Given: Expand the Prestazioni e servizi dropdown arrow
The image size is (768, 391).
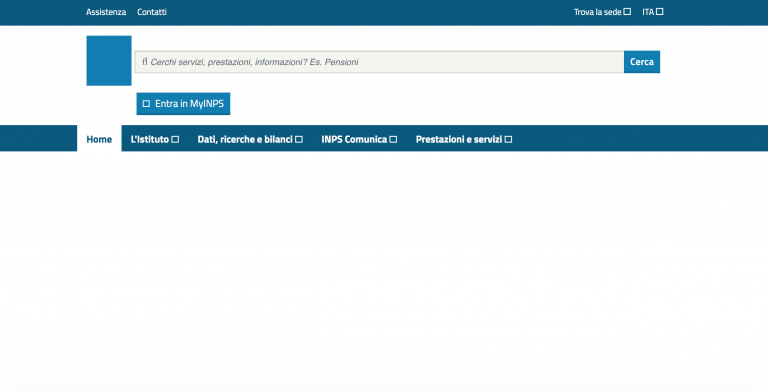Looking at the screenshot, I should pos(508,140).
